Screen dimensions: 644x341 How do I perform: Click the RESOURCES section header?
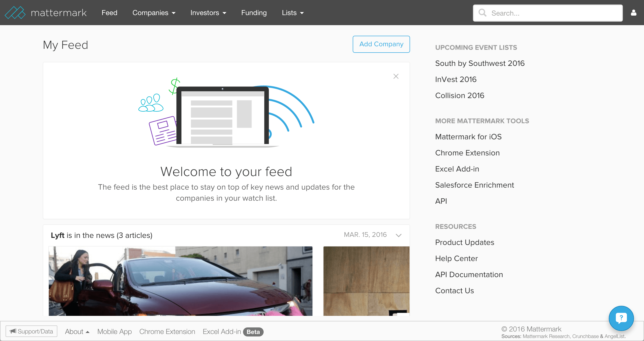456,226
